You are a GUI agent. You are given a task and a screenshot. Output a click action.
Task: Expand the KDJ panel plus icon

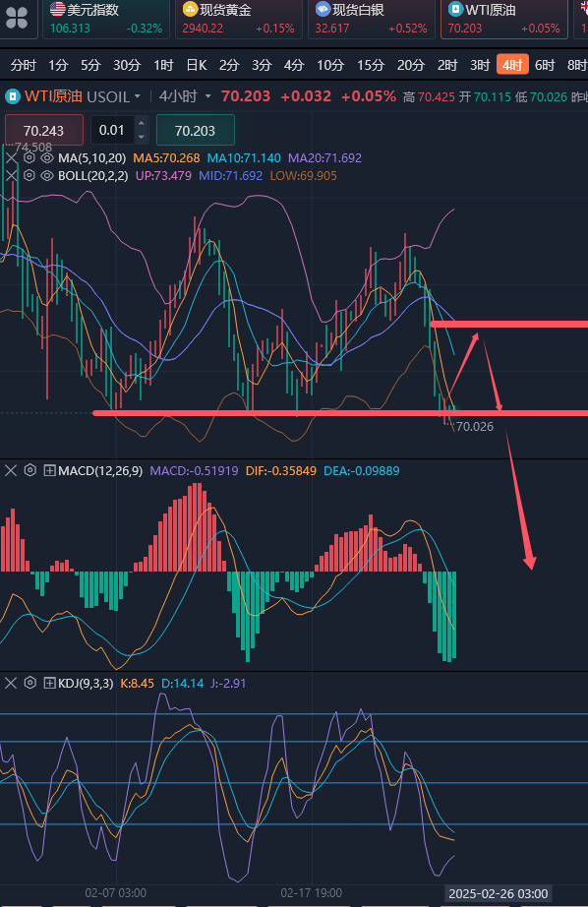pos(50,683)
